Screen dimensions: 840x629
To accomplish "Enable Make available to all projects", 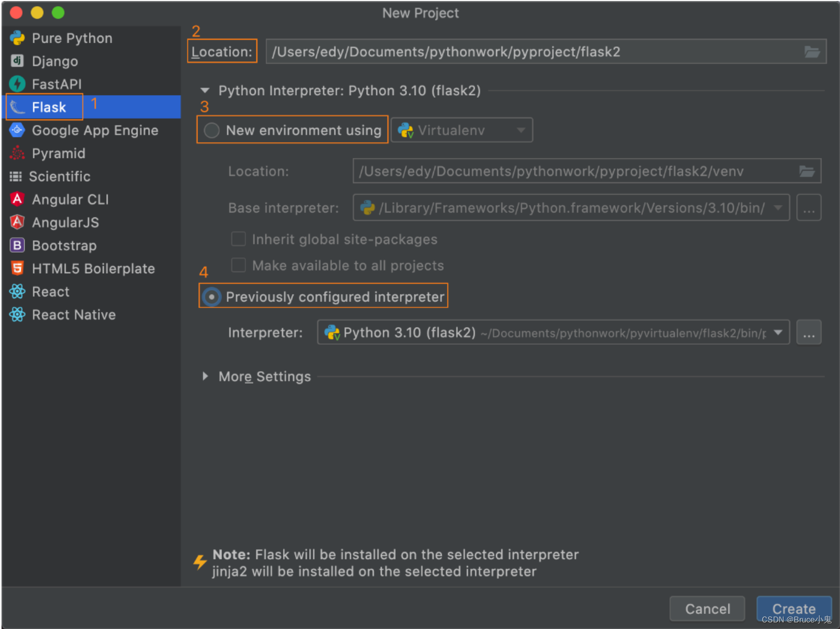I will 238,265.
